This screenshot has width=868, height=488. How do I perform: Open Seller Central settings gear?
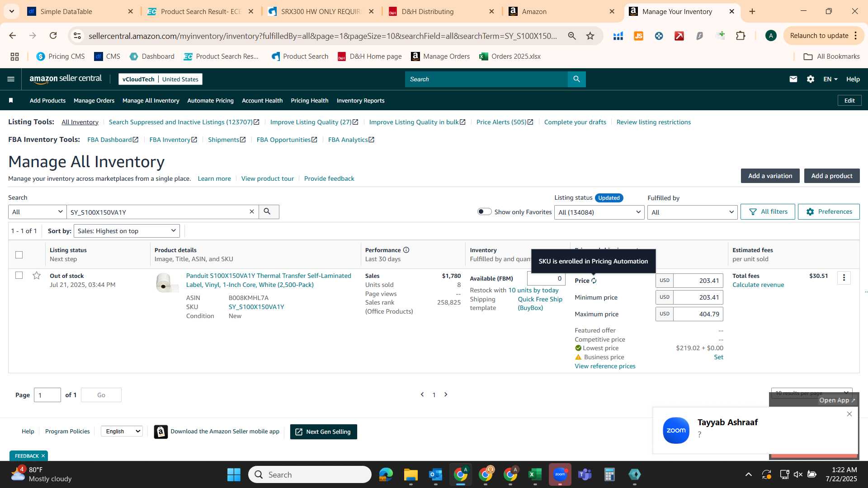(811, 79)
